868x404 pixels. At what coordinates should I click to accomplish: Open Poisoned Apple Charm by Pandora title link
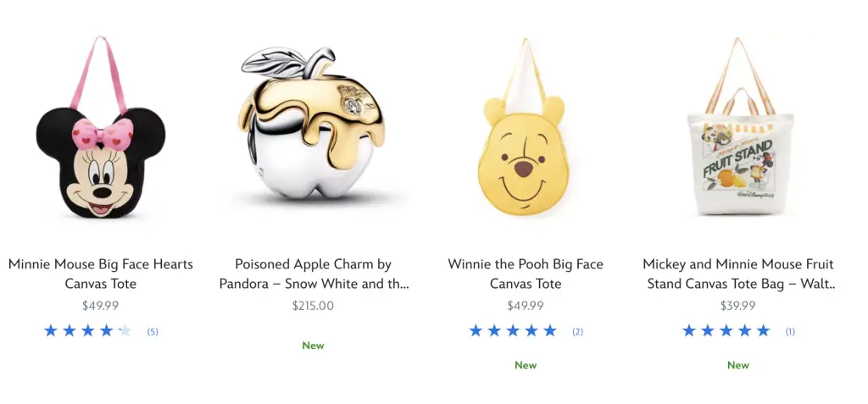click(314, 274)
